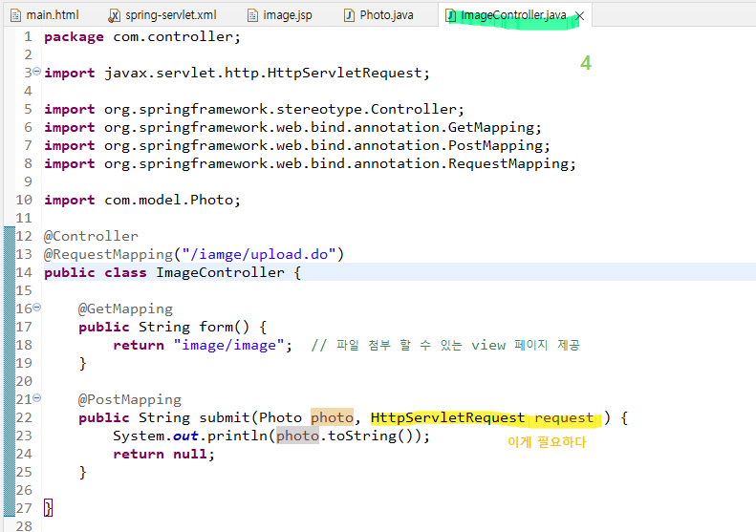Click line number 22 in the gutter
Screen dimensions: 756x532
click(24, 417)
